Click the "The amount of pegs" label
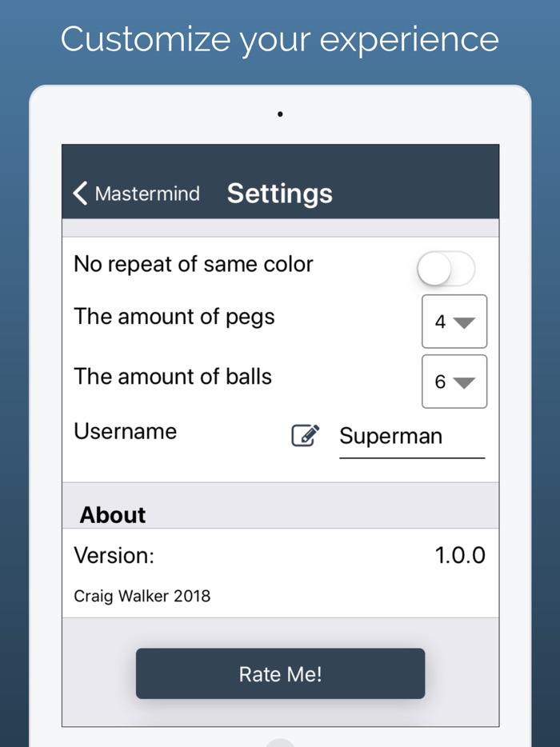The width and height of the screenshot is (560, 747). click(174, 317)
